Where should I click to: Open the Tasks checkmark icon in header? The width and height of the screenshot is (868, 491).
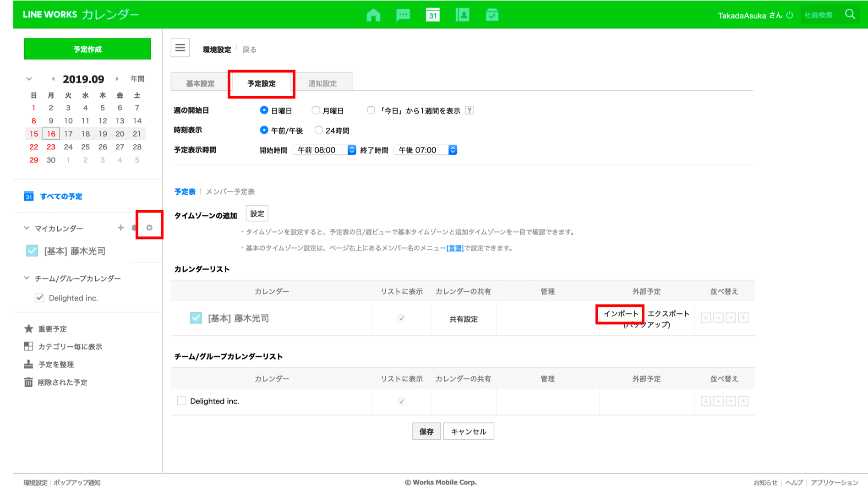pyautogui.click(x=492, y=15)
